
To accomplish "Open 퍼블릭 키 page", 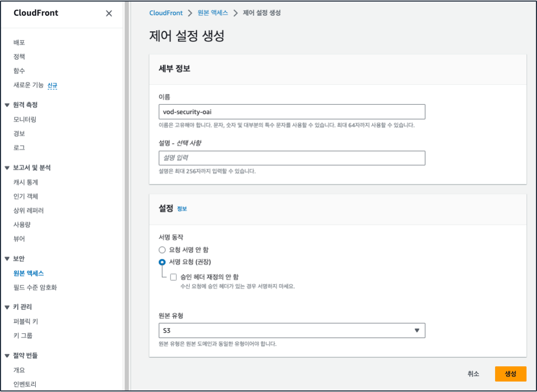I will click(x=26, y=321).
